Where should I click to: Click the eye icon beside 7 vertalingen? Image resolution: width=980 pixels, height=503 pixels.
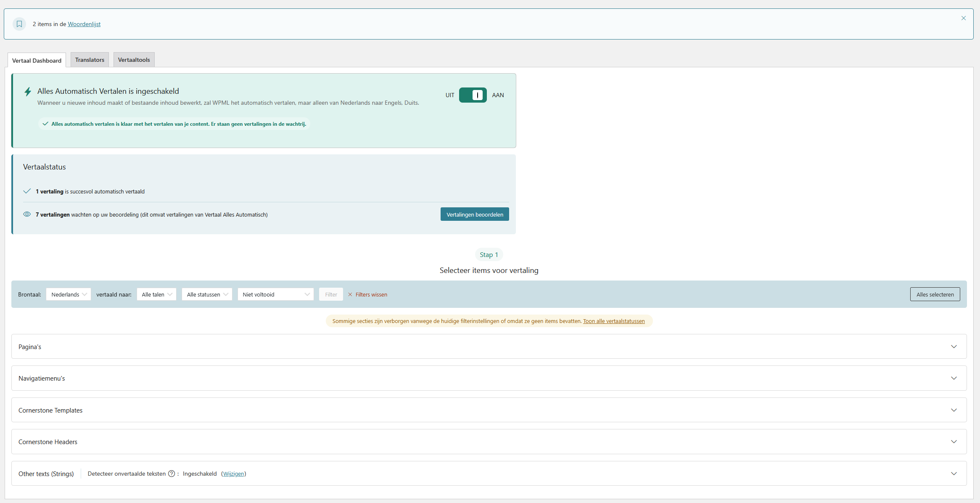tap(27, 214)
